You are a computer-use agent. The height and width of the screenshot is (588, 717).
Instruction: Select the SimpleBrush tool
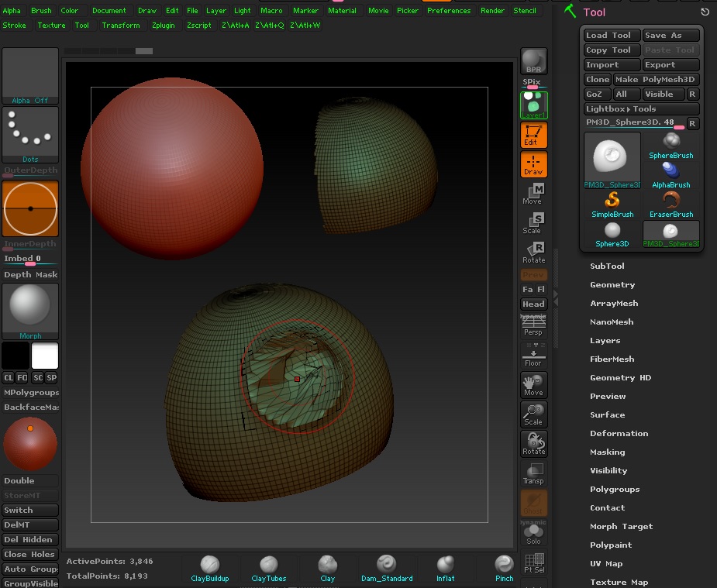pos(612,205)
